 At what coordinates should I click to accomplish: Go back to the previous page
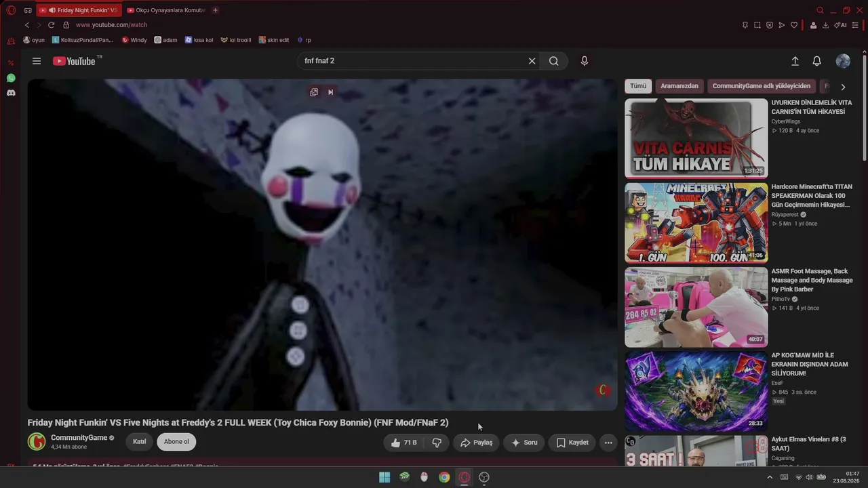point(27,25)
